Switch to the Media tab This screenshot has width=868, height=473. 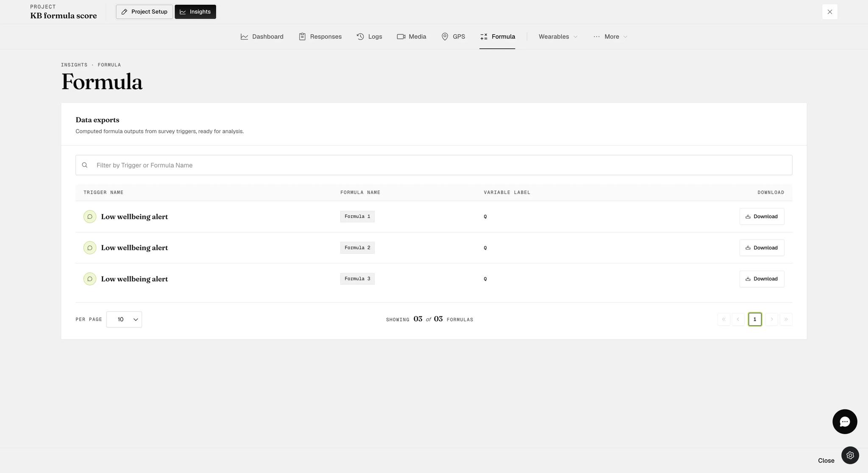[412, 36]
